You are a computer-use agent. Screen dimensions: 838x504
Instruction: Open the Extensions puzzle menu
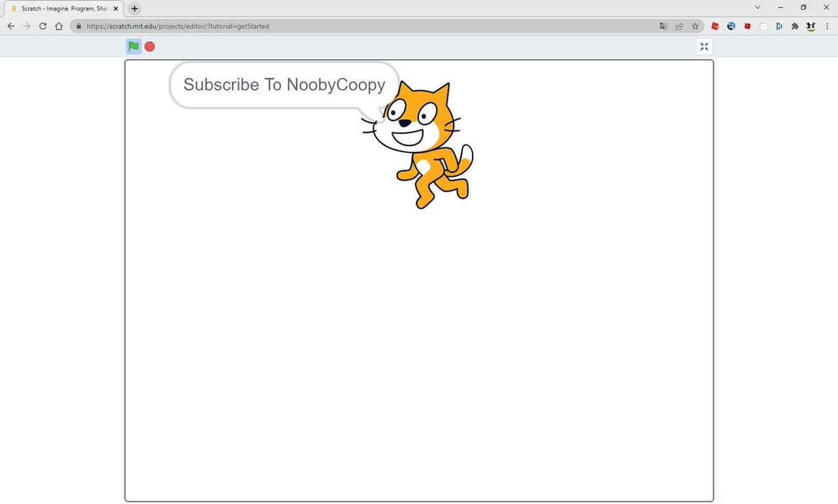point(795,26)
